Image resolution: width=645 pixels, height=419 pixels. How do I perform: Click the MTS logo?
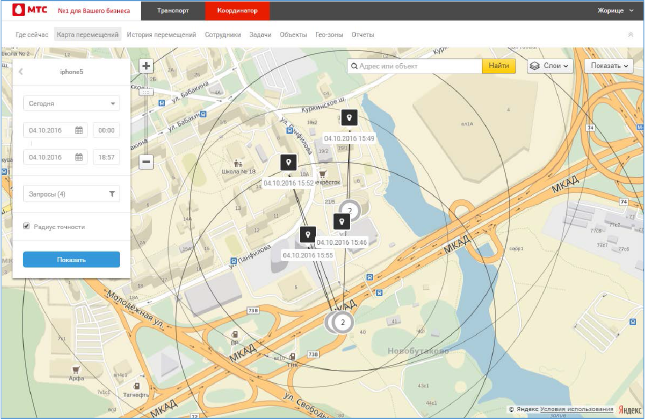coord(30,10)
